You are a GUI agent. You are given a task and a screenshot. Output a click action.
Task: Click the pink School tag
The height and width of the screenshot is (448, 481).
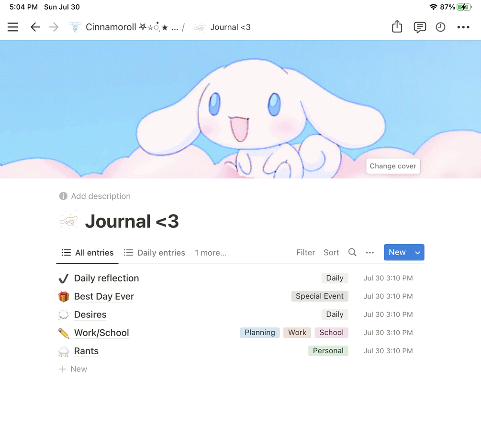pos(332,333)
